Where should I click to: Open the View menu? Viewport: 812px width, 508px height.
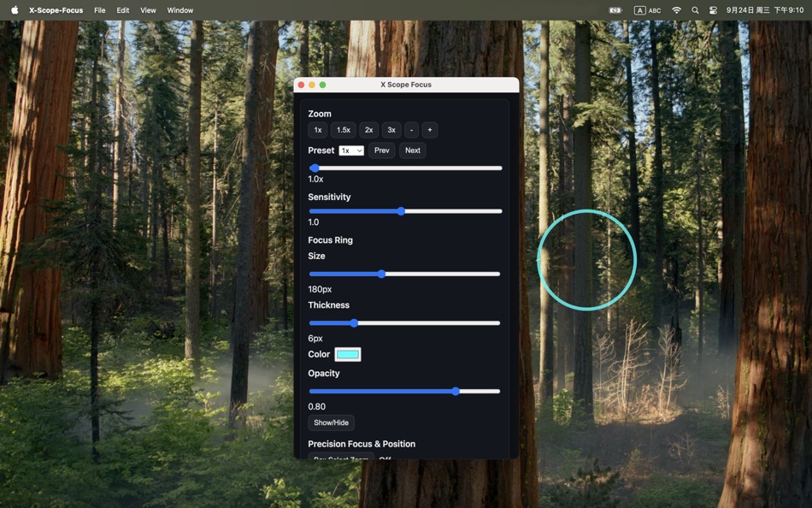coord(147,9)
